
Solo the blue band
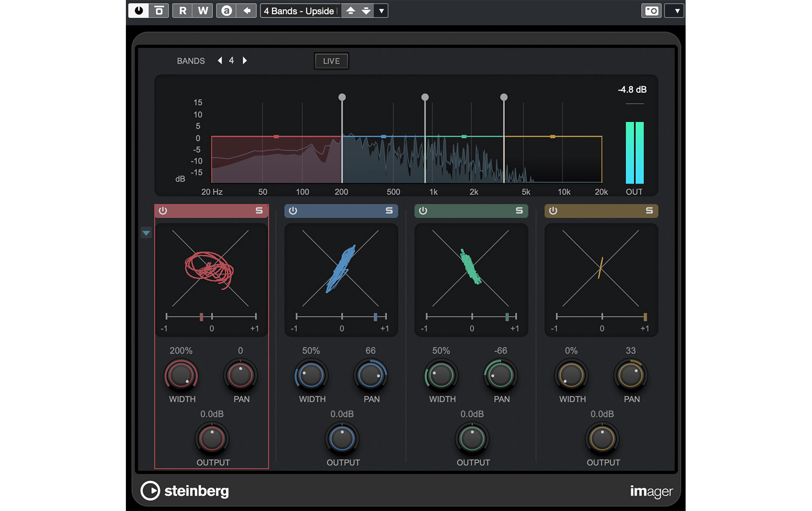click(x=389, y=211)
